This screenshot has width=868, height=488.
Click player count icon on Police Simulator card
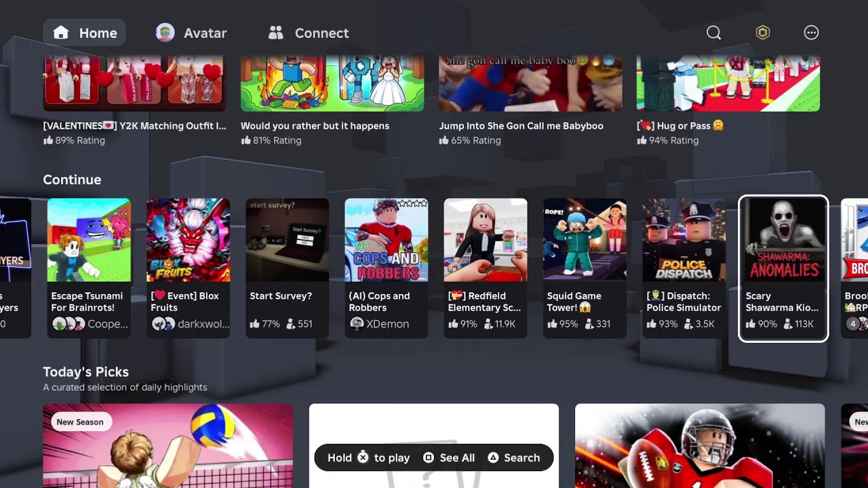[x=688, y=324]
